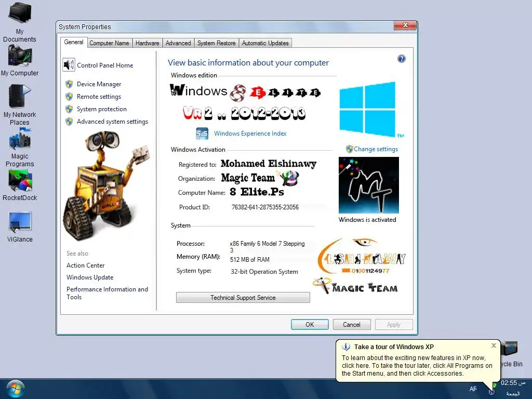Screen dimensions: 532x399
Task: Open Remote settings link
Action: coord(99,97)
